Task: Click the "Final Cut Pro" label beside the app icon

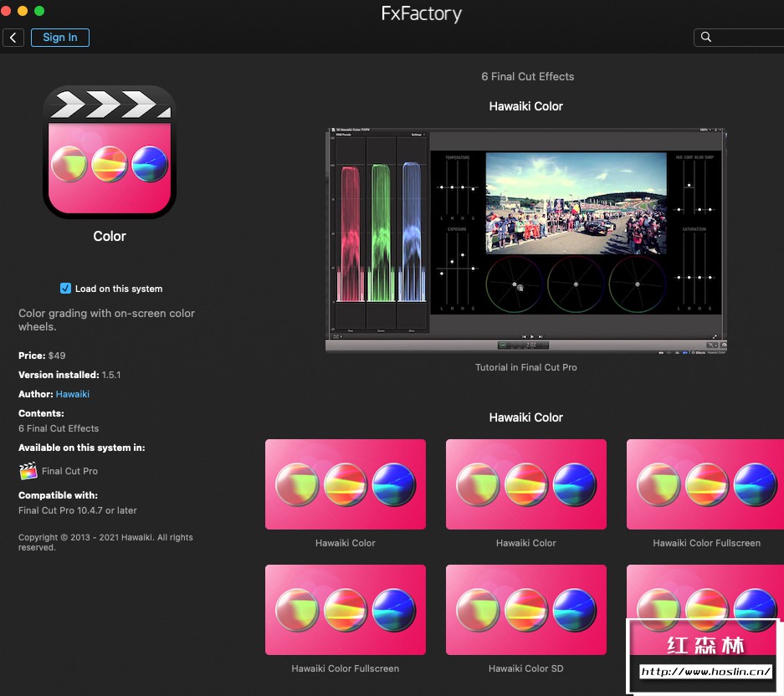Action: click(x=69, y=470)
